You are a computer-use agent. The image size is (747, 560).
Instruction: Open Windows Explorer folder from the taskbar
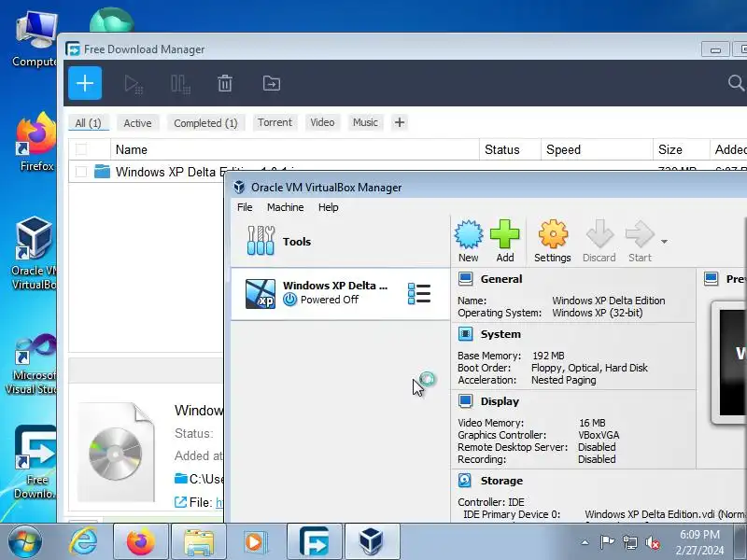click(x=198, y=542)
